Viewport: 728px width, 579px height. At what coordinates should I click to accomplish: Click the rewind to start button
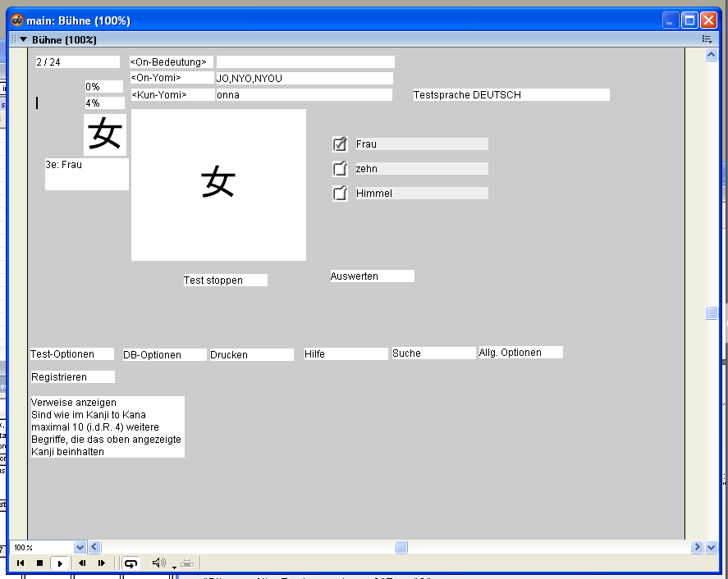click(x=21, y=563)
